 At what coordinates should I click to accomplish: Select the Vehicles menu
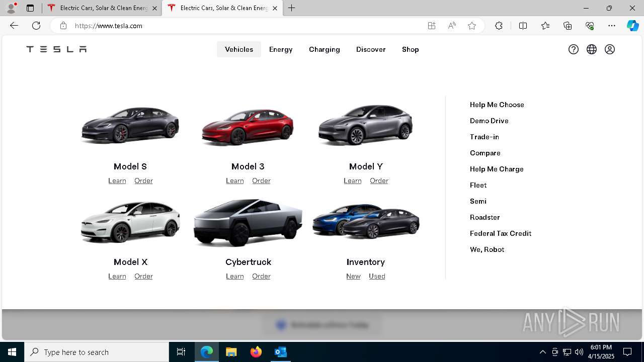tap(239, 49)
